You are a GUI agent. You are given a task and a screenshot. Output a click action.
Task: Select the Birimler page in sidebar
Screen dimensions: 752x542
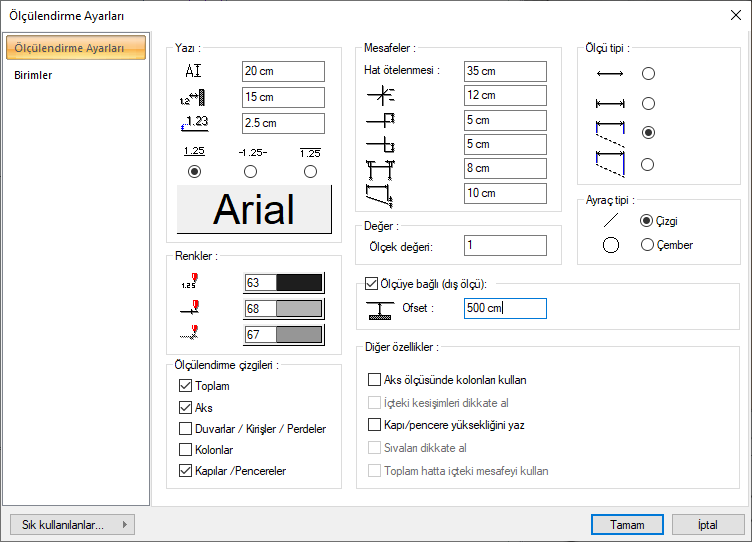[x=34, y=75]
